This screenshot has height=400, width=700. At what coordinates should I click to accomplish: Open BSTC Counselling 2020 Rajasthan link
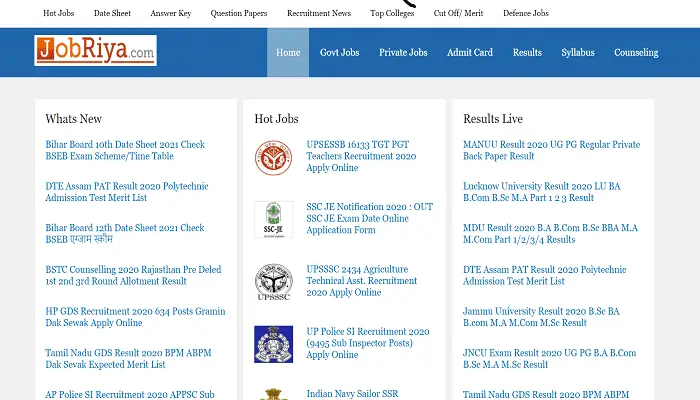[133, 275]
